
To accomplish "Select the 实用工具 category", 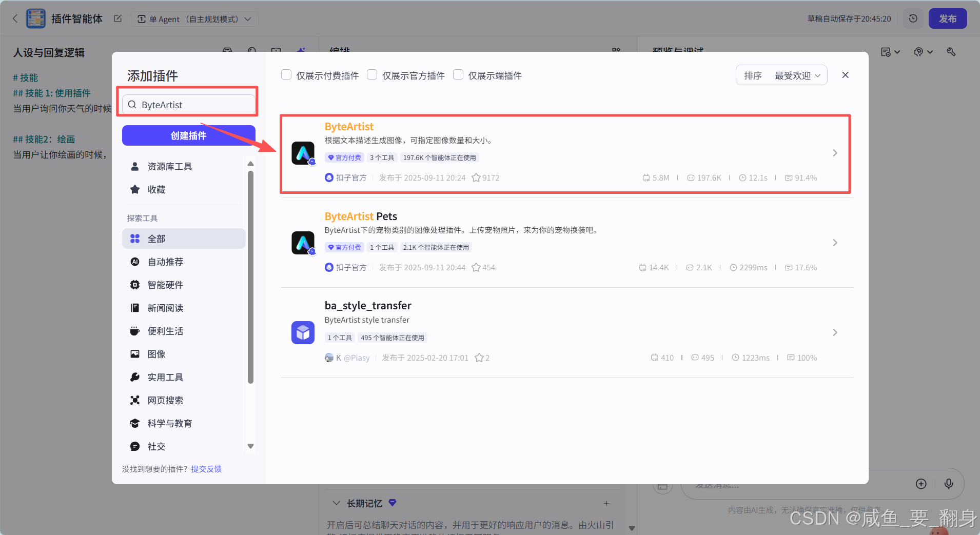I will tap(184, 377).
